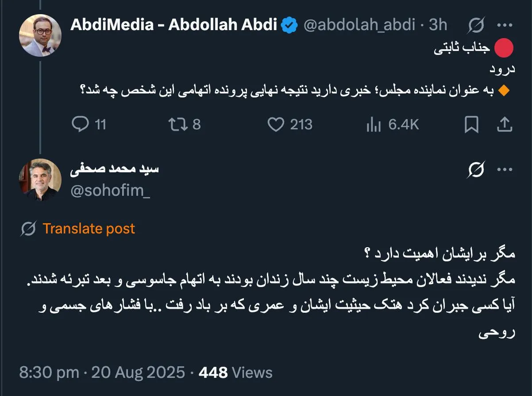Visit the @abdolah_abdi profile handle

click(359, 25)
